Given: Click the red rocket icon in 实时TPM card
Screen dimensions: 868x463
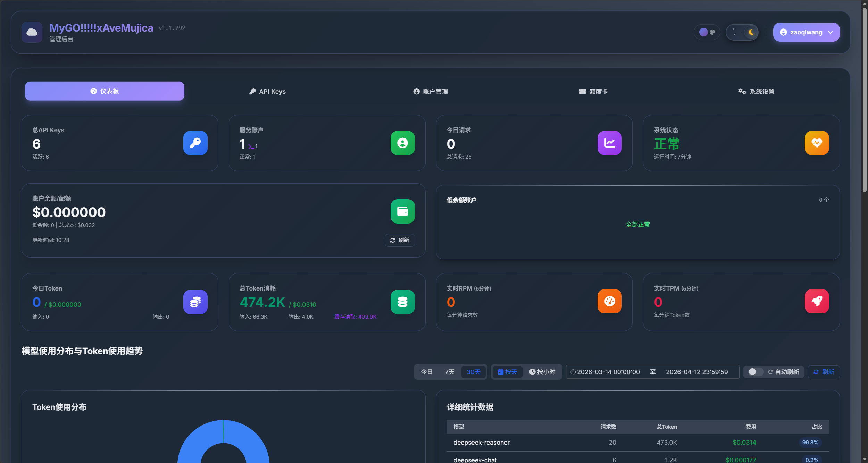Looking at the screenshot, I should pyautogui.click(x=817, y=301).
